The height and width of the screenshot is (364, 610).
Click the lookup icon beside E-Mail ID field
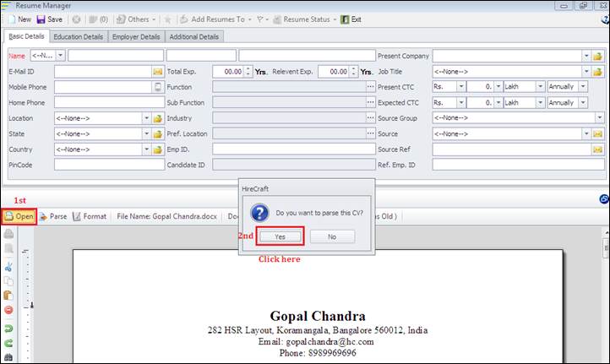[157, 72]
